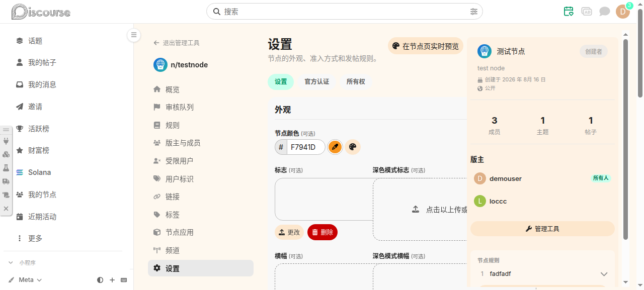644x290 pixels.
Task: Edit the node color hex field F7941D
Action: [x=306, y=147]
